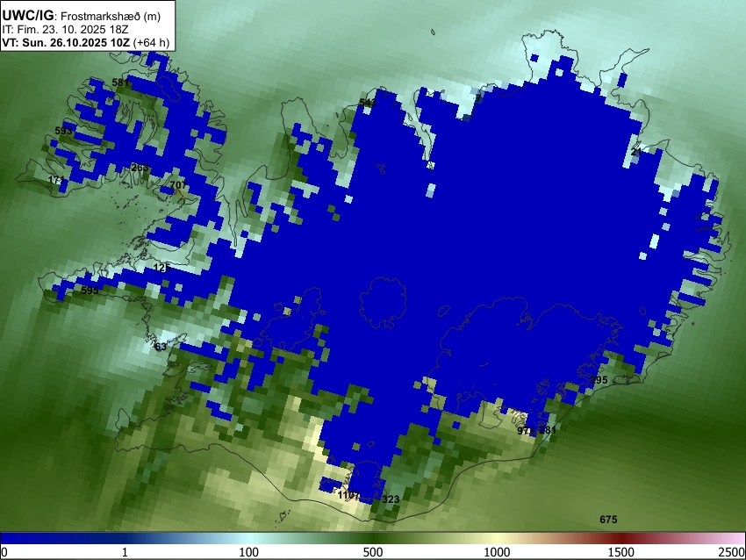
Task: Click the initial time line "IT: Fim. 23. 10. 2025 18Z"
Action: pyautogui.click(x=65, y=30)
